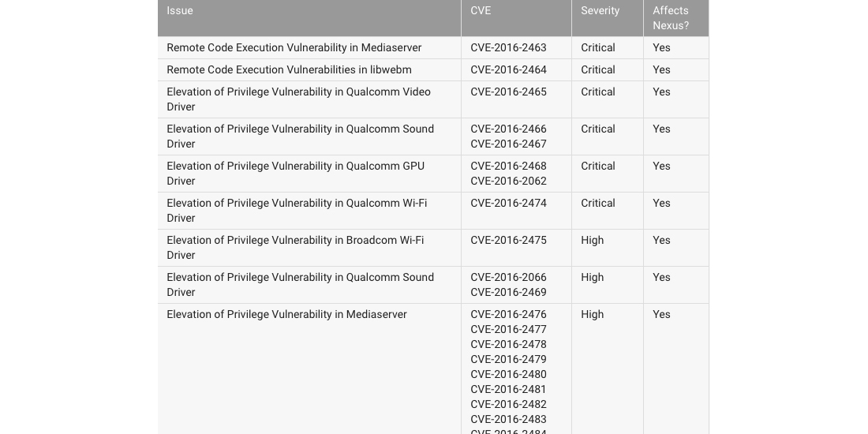The width and height of the screenshot is (868, 434).
Task: Click CVE-2016-2066 in the High severity row
Action: pos(508,277)
